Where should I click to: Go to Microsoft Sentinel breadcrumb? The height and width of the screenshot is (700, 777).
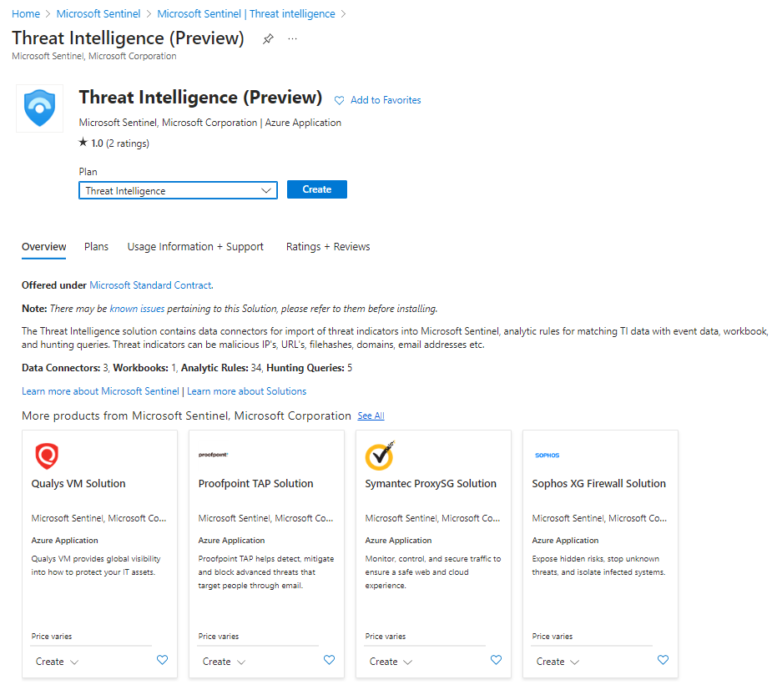pyautogui.click(x=98, y=14)
